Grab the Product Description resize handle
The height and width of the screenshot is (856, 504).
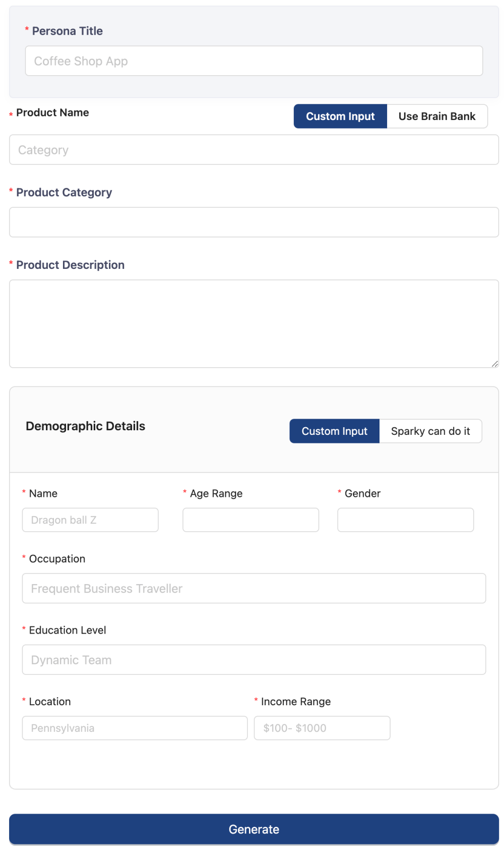click(495, 364)
